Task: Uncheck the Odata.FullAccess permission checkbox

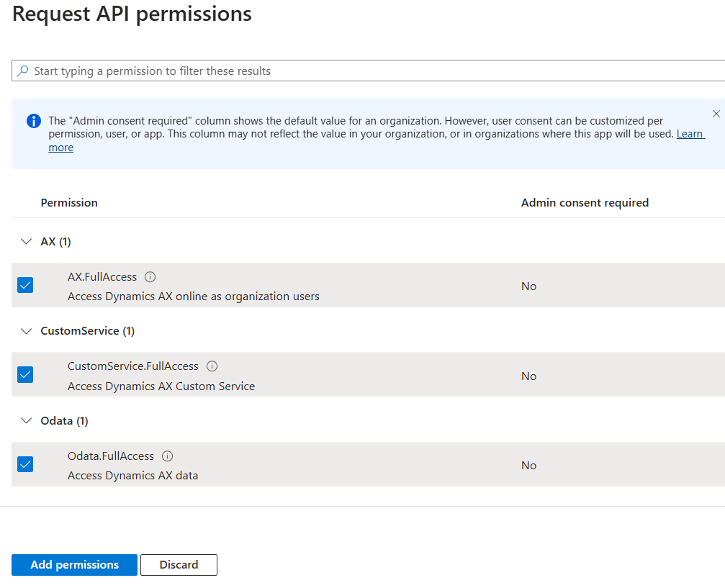Action: point(25,464)
